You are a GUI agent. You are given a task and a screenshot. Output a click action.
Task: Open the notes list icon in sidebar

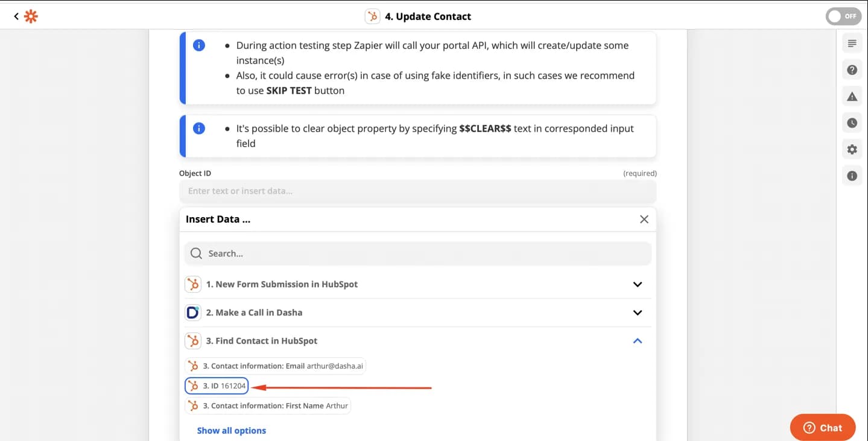(852, 43)
